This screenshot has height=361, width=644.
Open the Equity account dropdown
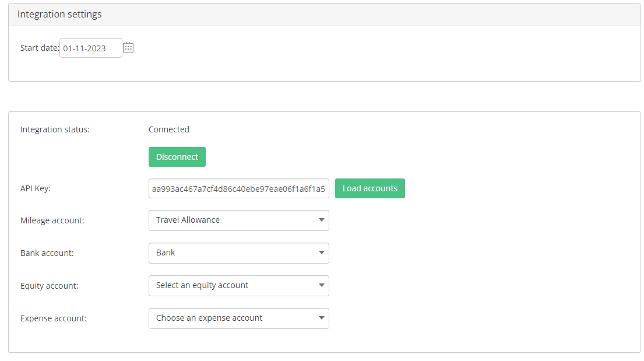click(x=238, y=286)
